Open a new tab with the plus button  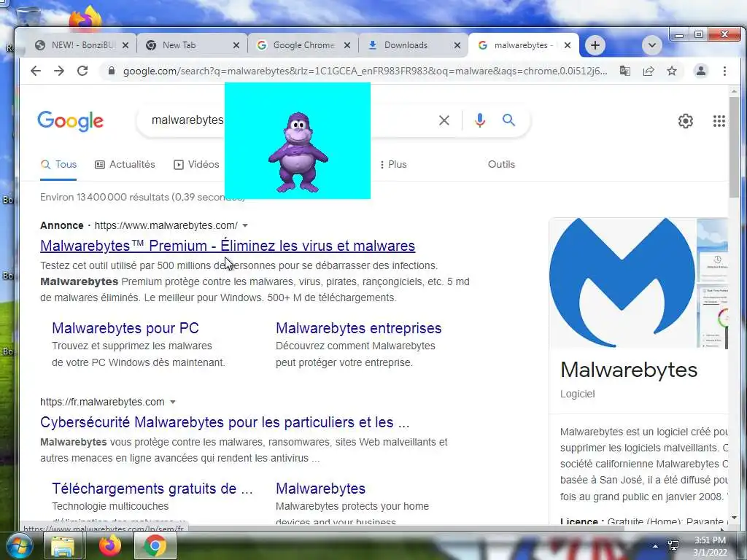coord(595,45)
